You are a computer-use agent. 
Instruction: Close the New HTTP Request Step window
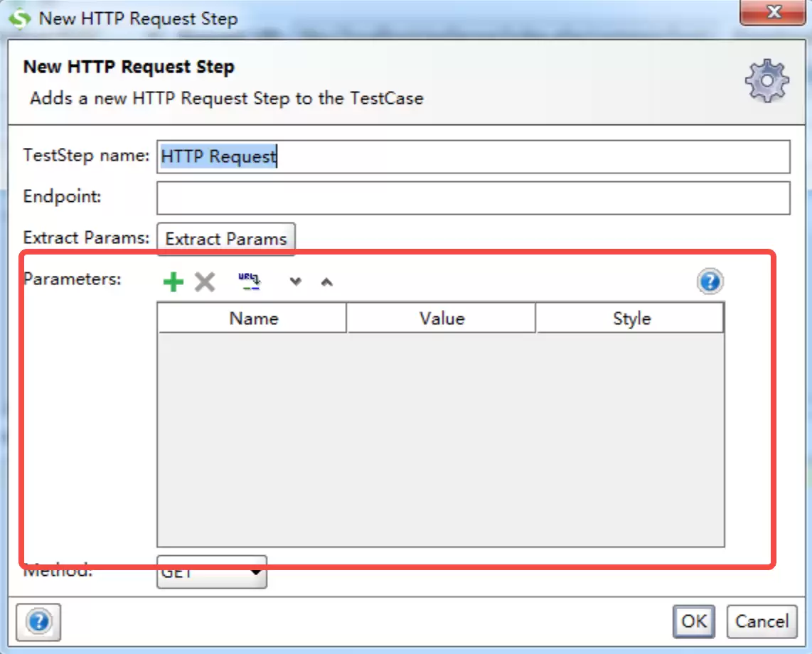773,12
